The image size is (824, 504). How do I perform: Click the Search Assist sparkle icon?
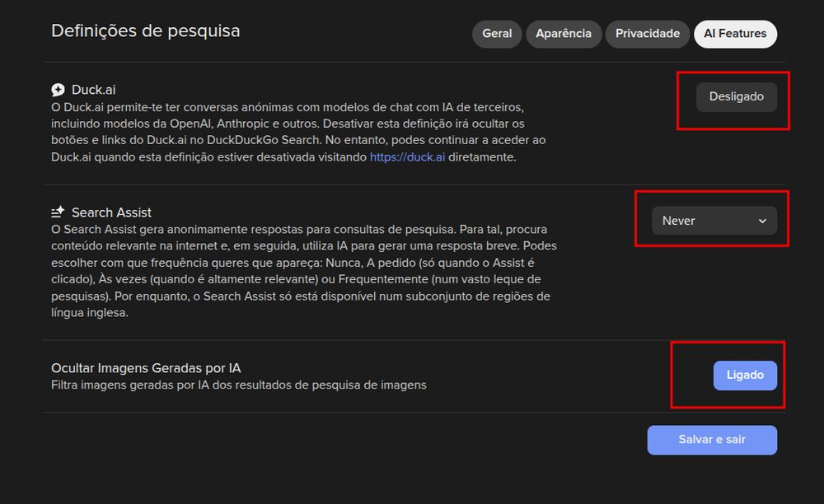[x=58, y=212]
